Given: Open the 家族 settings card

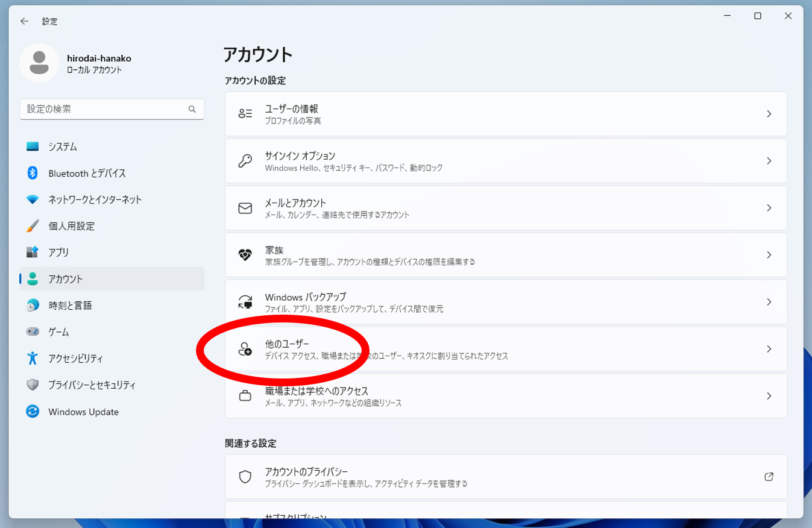Looking at the screenshot, I should pos(506,255).
